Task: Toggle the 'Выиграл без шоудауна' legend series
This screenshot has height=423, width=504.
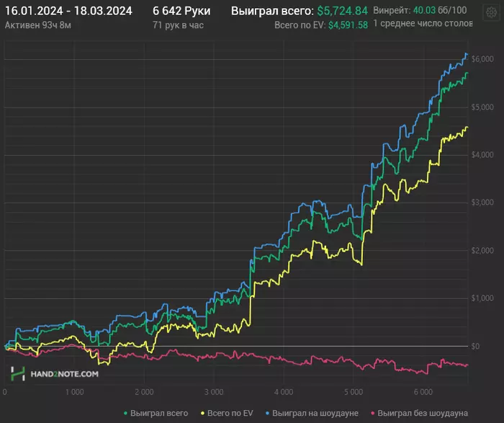Action: pos(420,413)
